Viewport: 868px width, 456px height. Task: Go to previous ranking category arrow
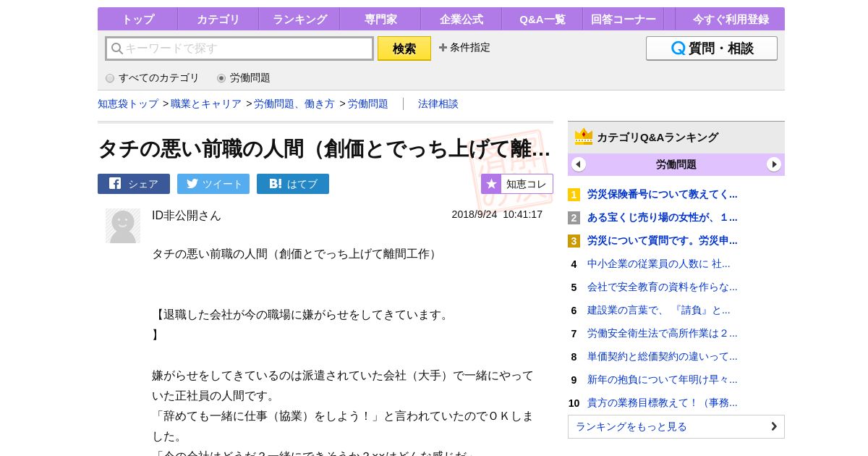579,164
